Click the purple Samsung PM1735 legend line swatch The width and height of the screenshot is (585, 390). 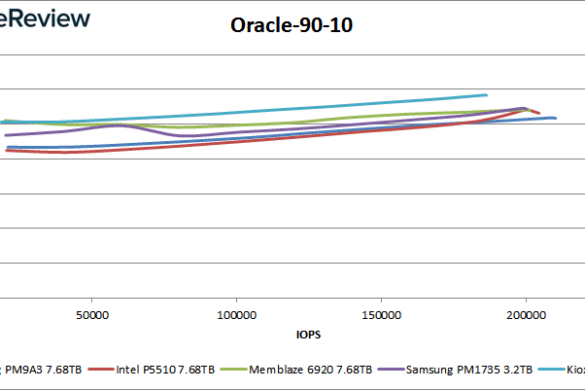391,370
